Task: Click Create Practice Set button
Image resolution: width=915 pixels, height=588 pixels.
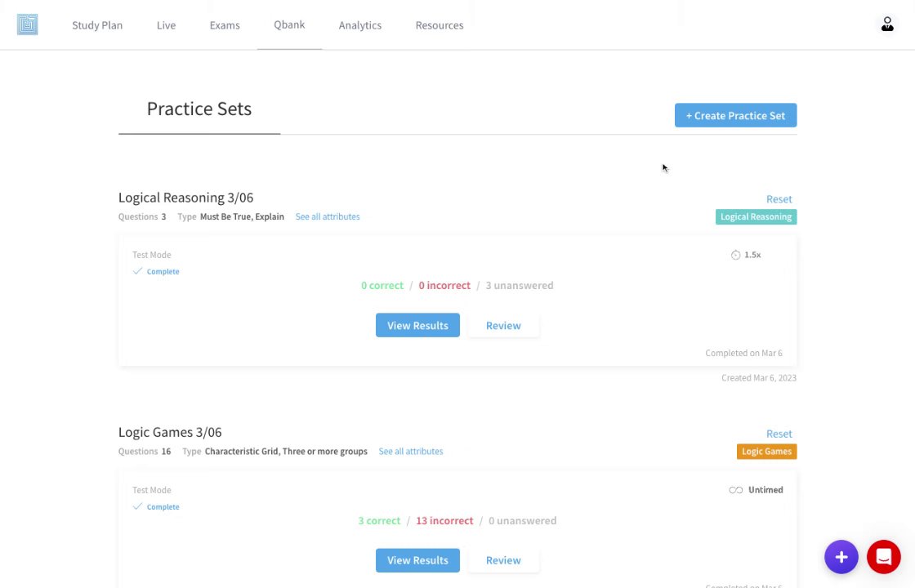Action: pyautogui.click(x=735, y=115)
